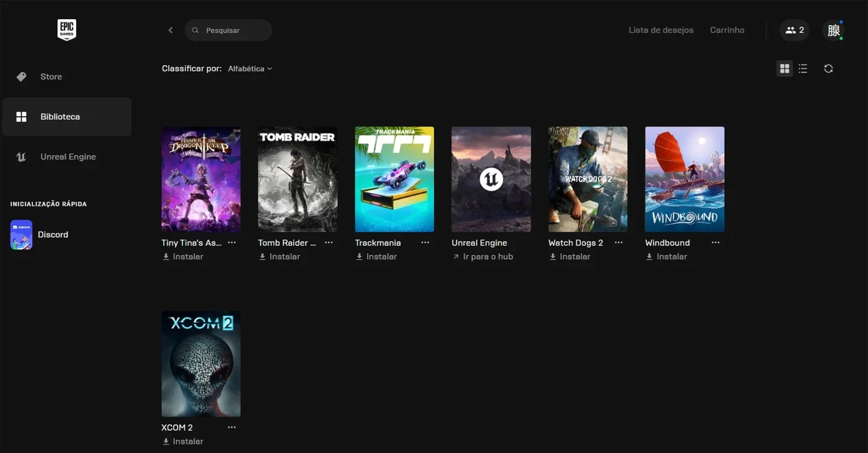Open Windbound options menu (three dots)
Image resolution: width=868 pixels, height=453 pixels.
click(x=715, y=243)
